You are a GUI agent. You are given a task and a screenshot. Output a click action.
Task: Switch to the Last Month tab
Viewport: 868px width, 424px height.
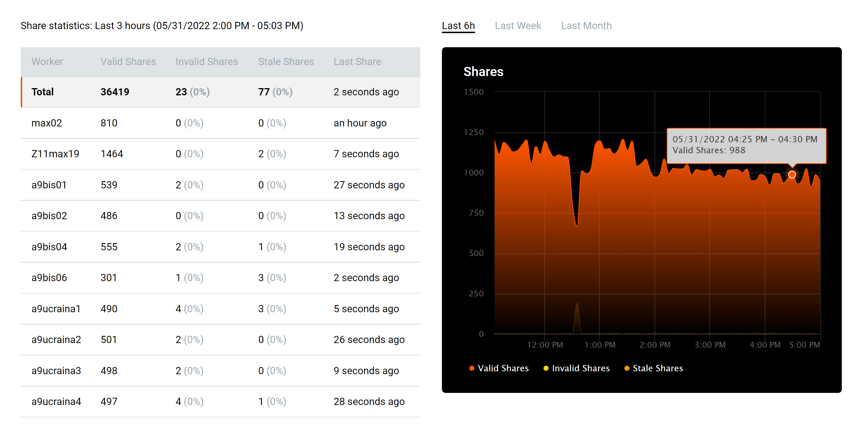[586, 26]
